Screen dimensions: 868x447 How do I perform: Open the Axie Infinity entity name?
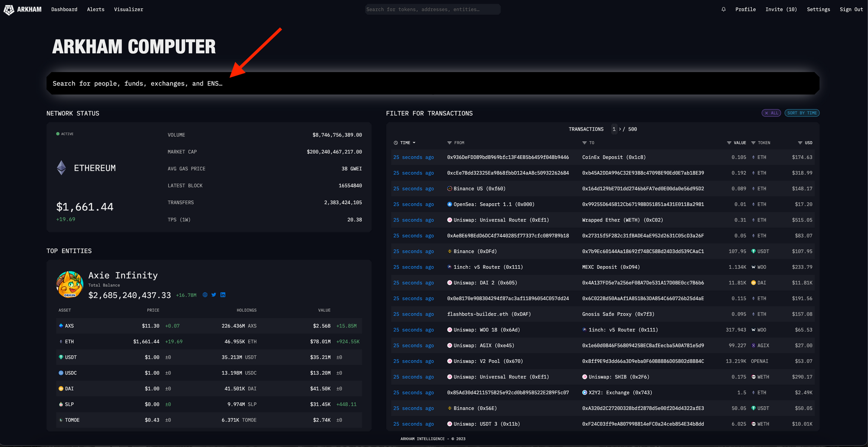(x=123, y=275)
